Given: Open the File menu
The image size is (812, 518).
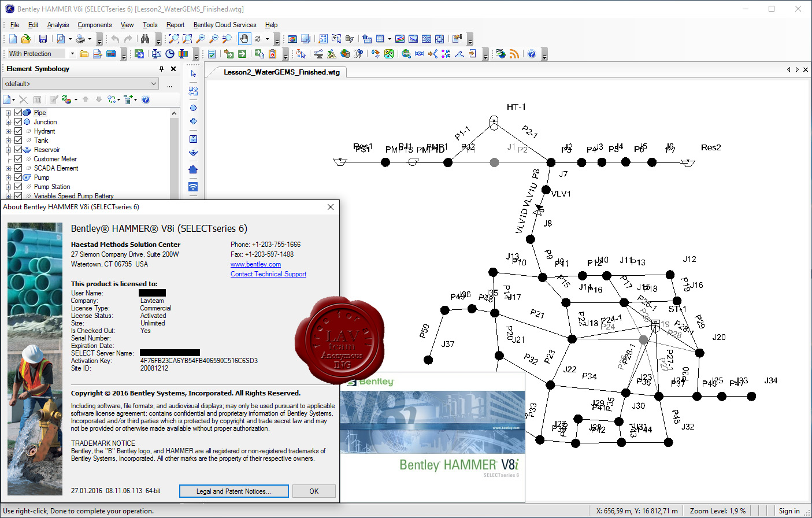Looking at the screenshot, I should [x=14, y=25].
